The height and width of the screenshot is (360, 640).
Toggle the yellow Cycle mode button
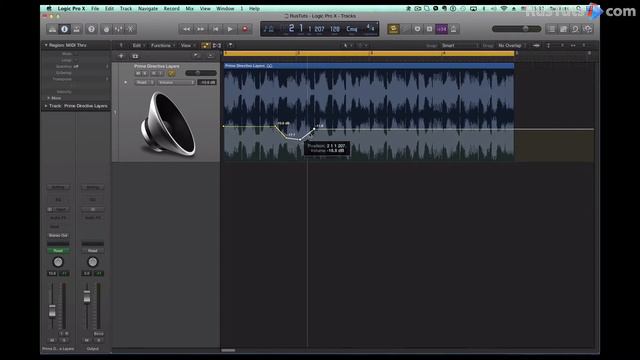pyautogui.click(x=393, y=29)
